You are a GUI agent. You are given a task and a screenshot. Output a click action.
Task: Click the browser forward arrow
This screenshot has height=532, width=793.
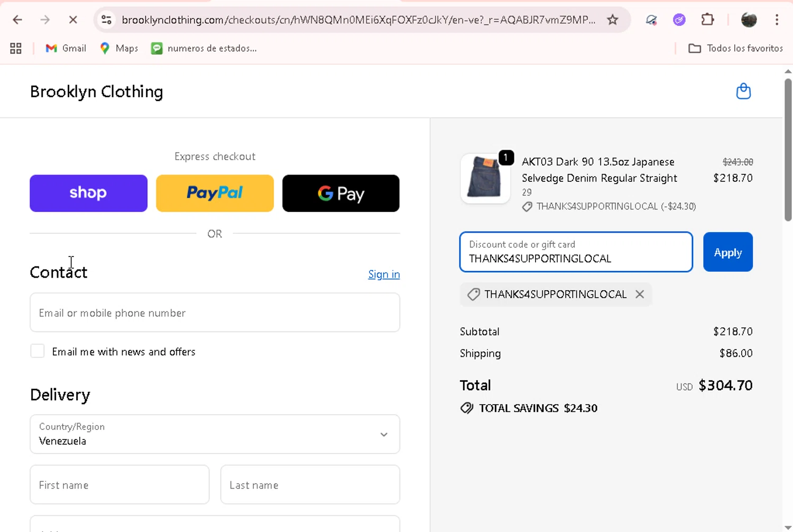point(45,20)
